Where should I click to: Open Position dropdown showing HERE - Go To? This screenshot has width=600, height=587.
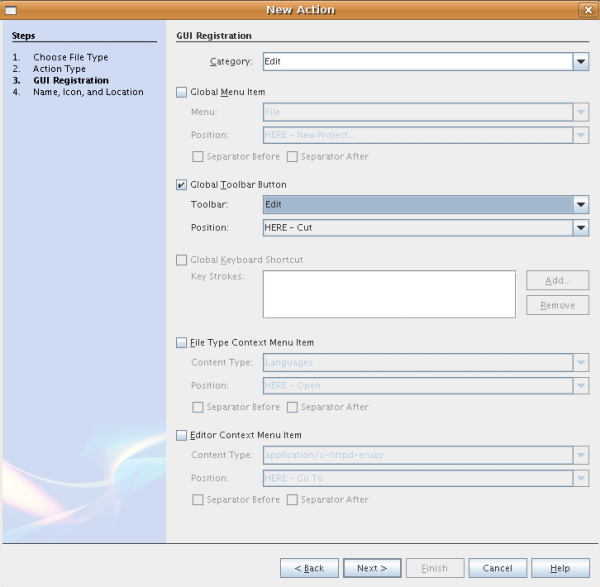pos(580,478)
